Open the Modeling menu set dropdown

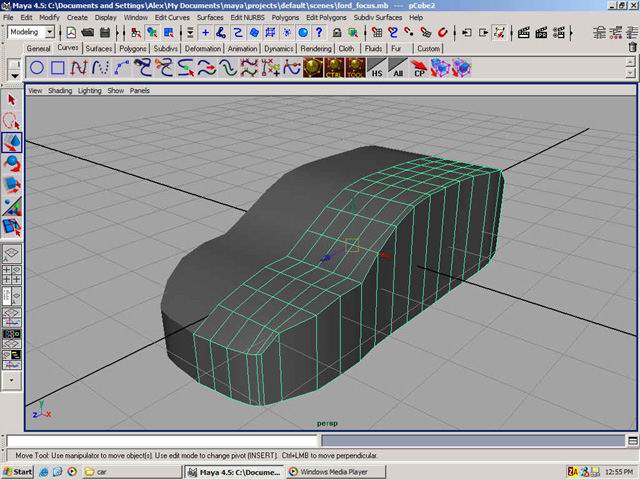tap(50, 33)
